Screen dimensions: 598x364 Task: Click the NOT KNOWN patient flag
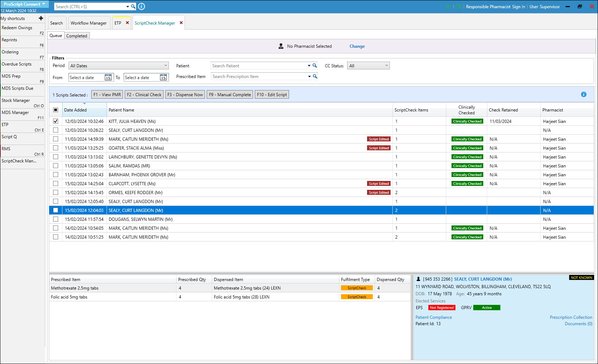(581, 277)
